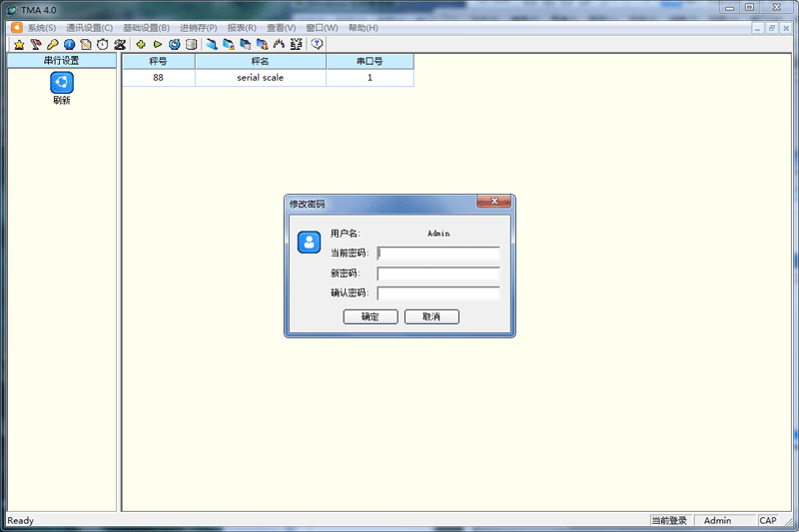
Task: Select the serial scale row in table
Action: [x=260, y=78]
